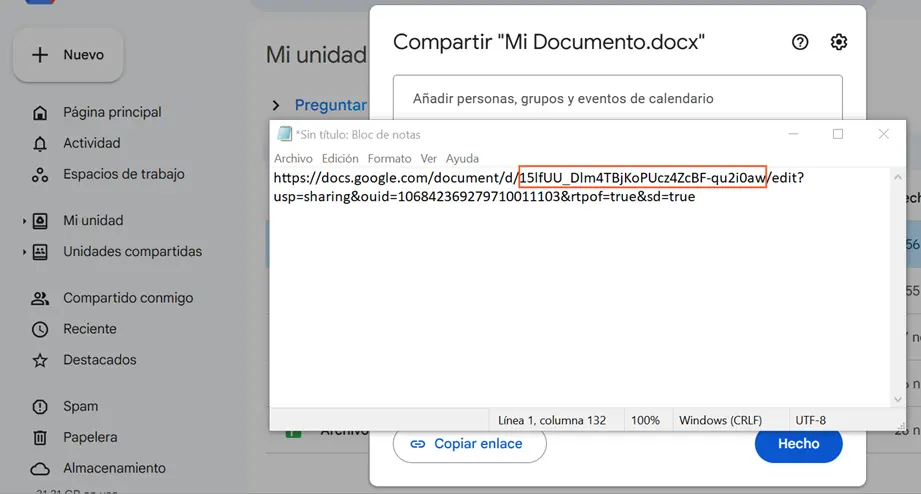Click the Mi unidad page heading
Image resolution: width=921 pixels, height=494 pixels.
(316, 55)
